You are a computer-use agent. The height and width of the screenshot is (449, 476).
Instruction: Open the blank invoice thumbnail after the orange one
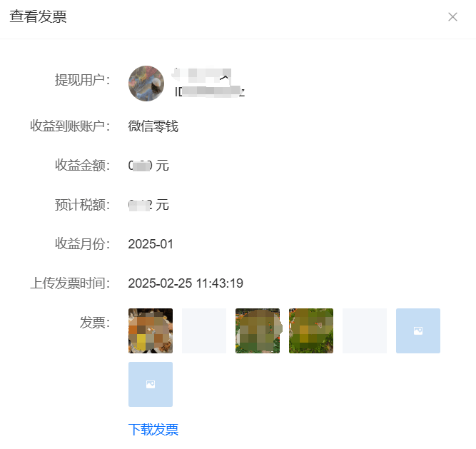coord(204,331)
